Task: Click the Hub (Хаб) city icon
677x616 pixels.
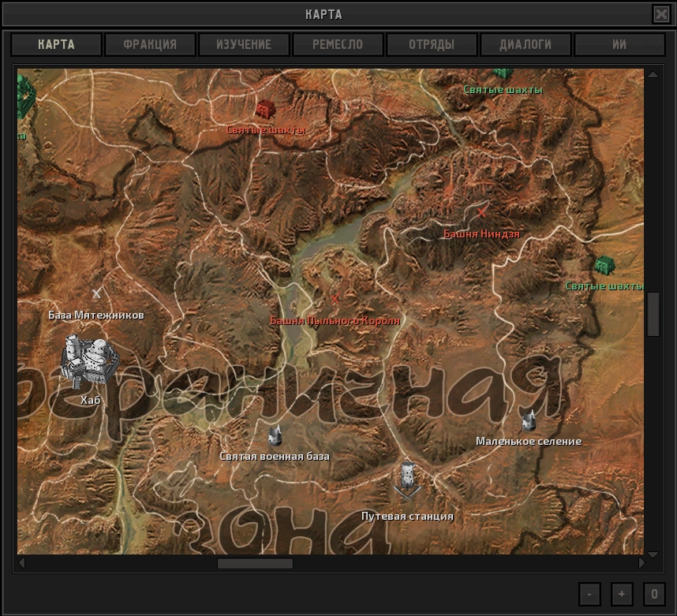Action: click(x=89, y=360)
